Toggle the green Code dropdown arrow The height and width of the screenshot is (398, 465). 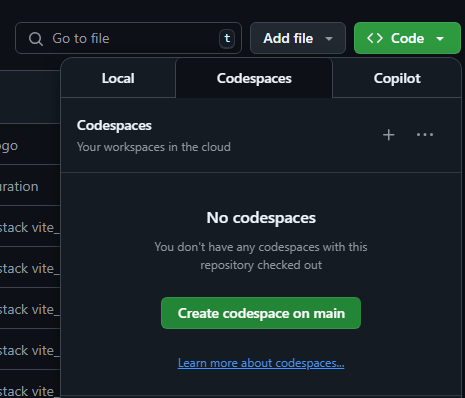[440, 39]
